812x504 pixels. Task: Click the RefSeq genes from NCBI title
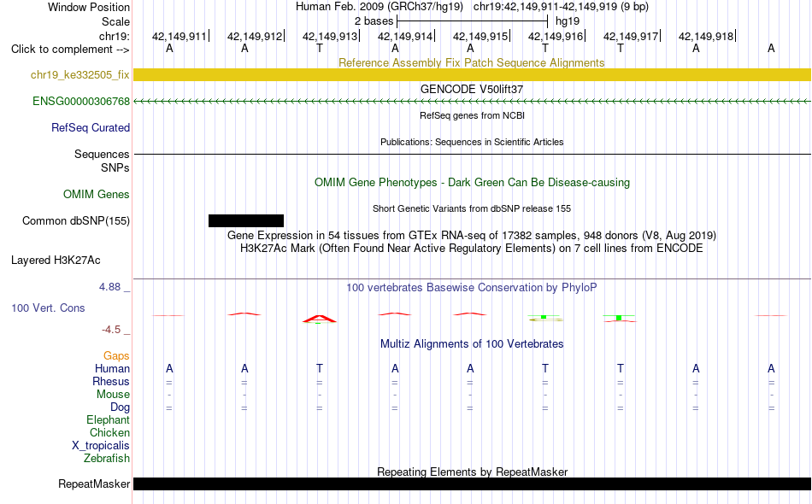pyautogui.click(x=472, y=115)
